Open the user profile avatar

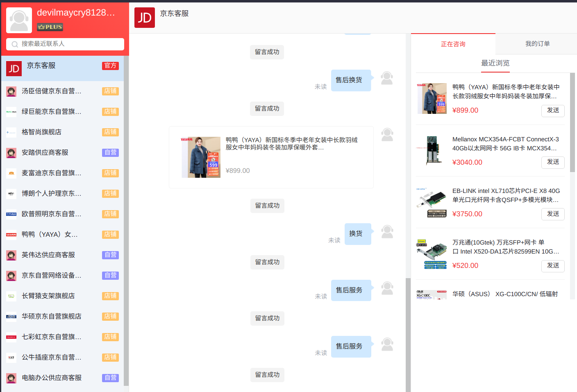point(19,20)
